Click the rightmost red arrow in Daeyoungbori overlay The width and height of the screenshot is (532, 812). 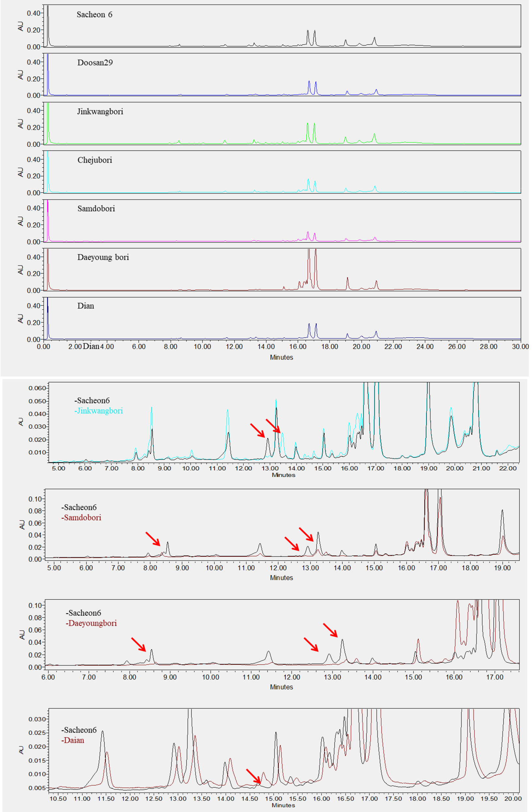(330, 630)
